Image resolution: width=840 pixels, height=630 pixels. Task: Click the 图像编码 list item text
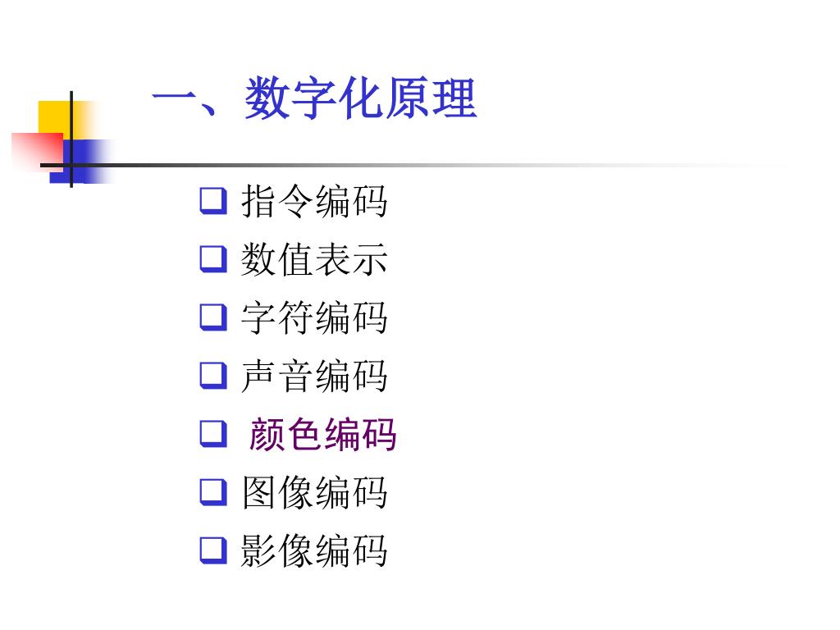[x=314, y=492]
